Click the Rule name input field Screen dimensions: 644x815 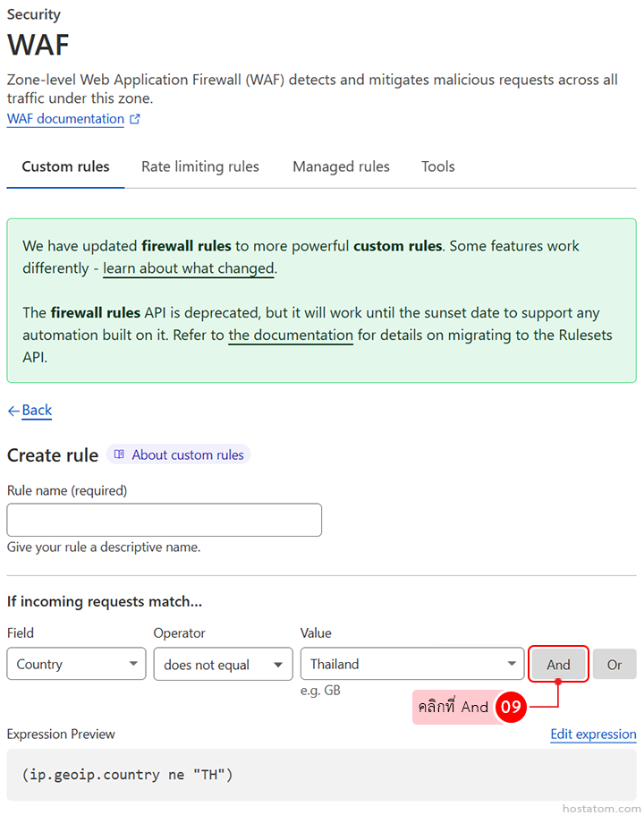click(x=164, y=520)
